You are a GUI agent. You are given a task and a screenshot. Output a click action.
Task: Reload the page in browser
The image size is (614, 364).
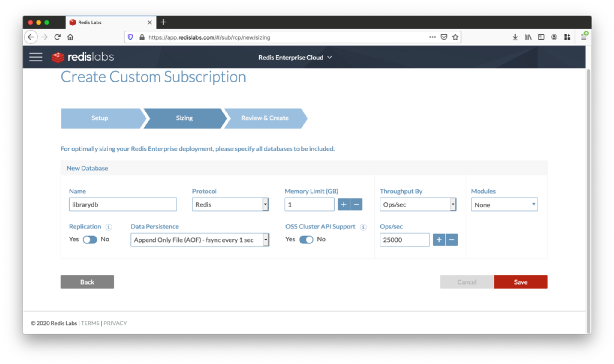(x=57, y=37)
